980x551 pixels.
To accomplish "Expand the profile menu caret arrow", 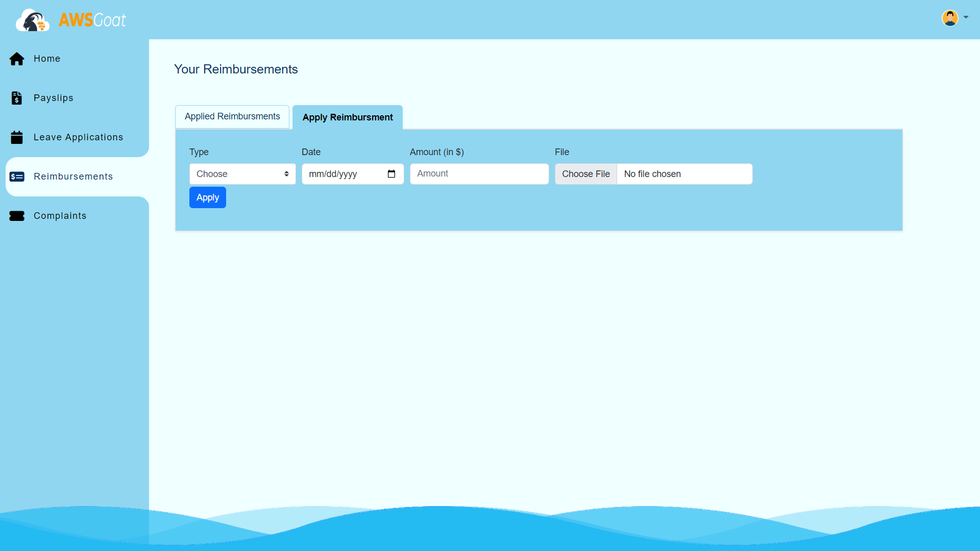I will click(966, 17).
